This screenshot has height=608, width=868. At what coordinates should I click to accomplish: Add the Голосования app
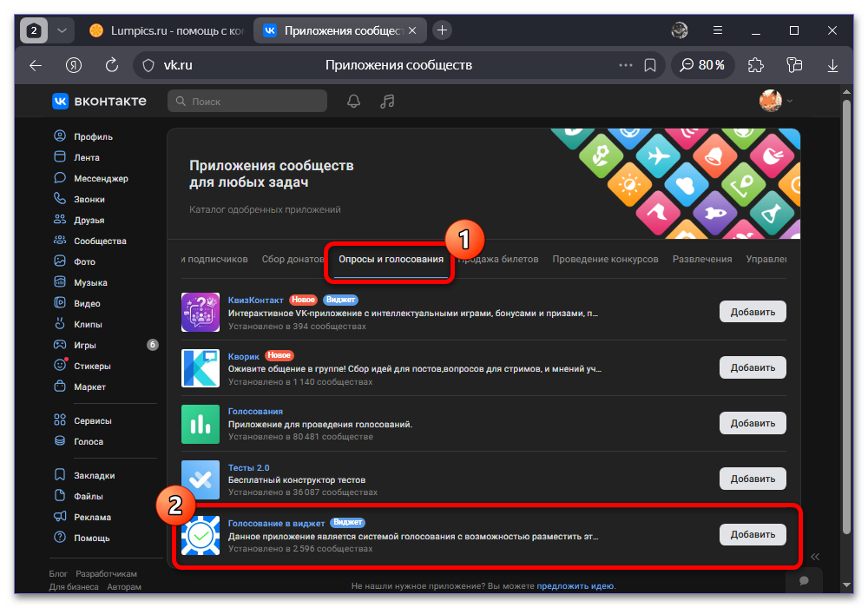click(753, 423)
